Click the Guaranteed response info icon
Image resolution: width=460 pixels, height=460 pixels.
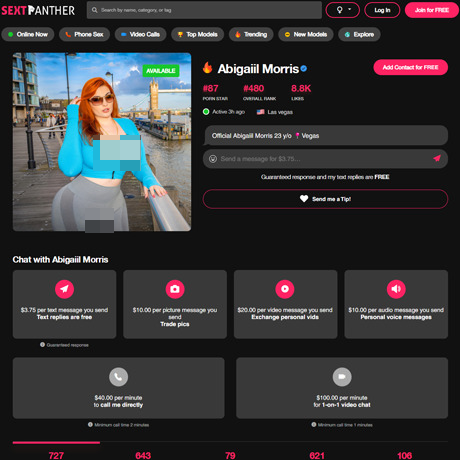[x=42, y=345]
